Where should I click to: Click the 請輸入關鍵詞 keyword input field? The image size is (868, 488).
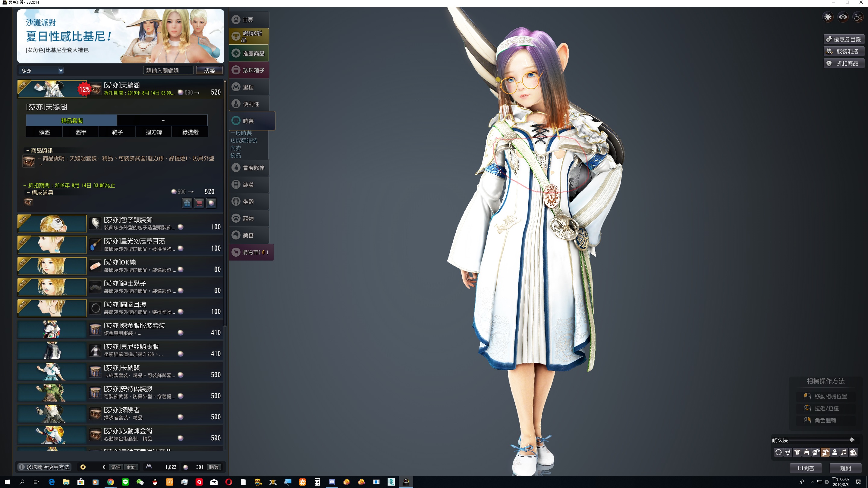click(168, 70)
